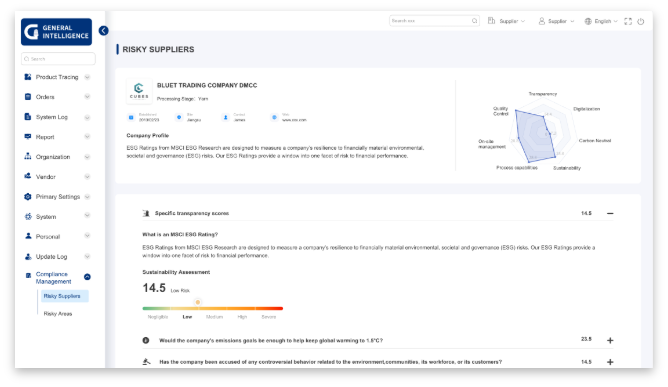This screenshot has width=668, height=387.
Task: Select Risky Areas submenu item
Action: coord(58,314)
